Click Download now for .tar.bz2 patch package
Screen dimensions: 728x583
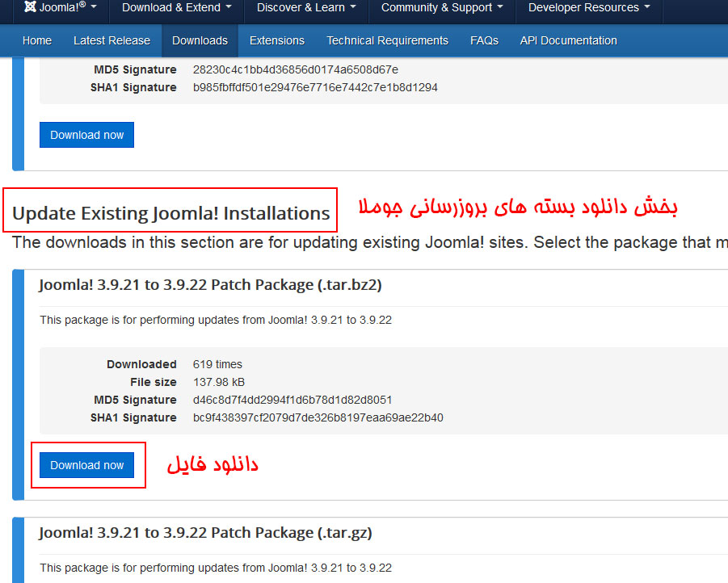(x=86, y=465)
